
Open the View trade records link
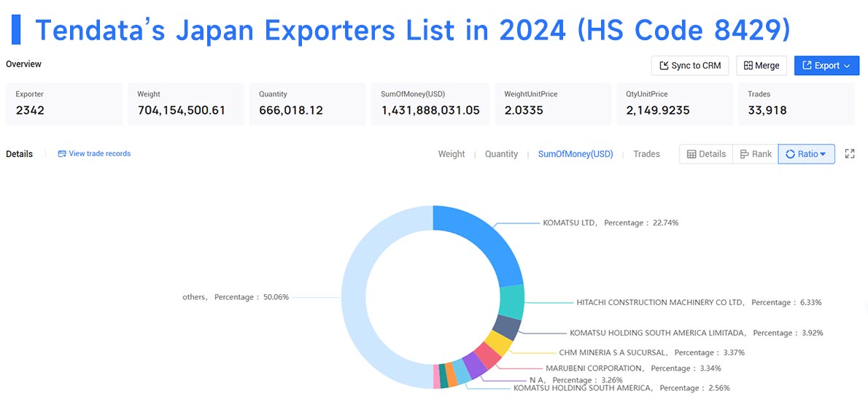coord(94,153)
